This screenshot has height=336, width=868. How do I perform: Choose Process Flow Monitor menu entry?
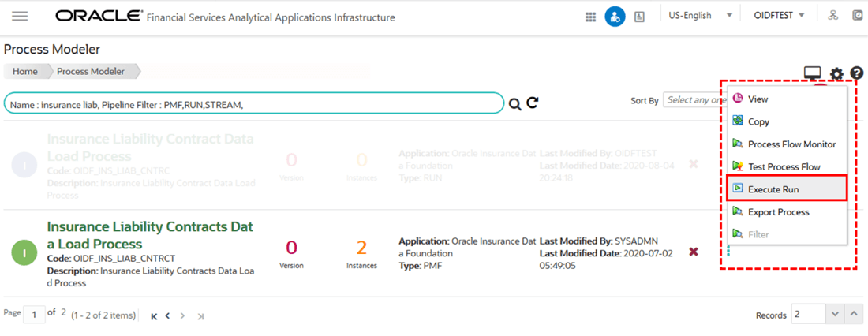pyautogui.click(x=786, y=144)
